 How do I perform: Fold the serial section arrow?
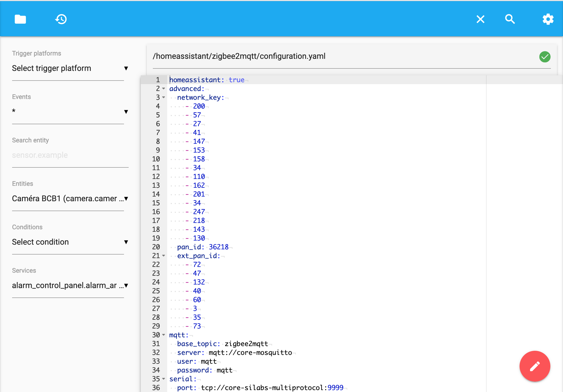(x=164, y=379)
